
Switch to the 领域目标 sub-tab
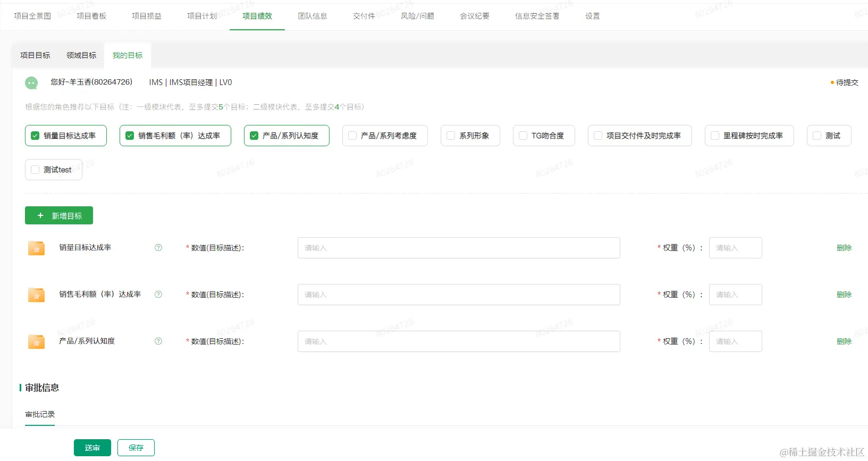pos(81,55)
